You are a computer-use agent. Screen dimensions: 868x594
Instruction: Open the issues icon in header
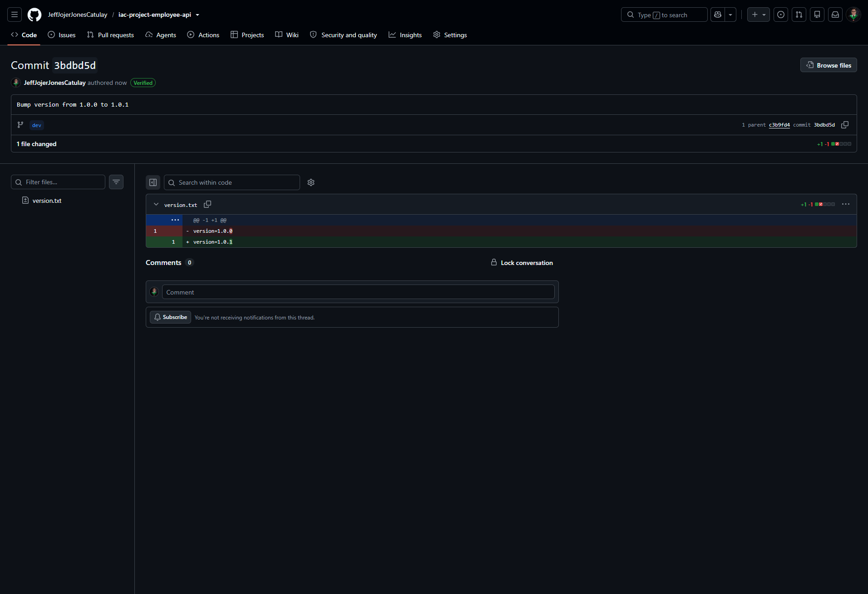coord(781,15)
